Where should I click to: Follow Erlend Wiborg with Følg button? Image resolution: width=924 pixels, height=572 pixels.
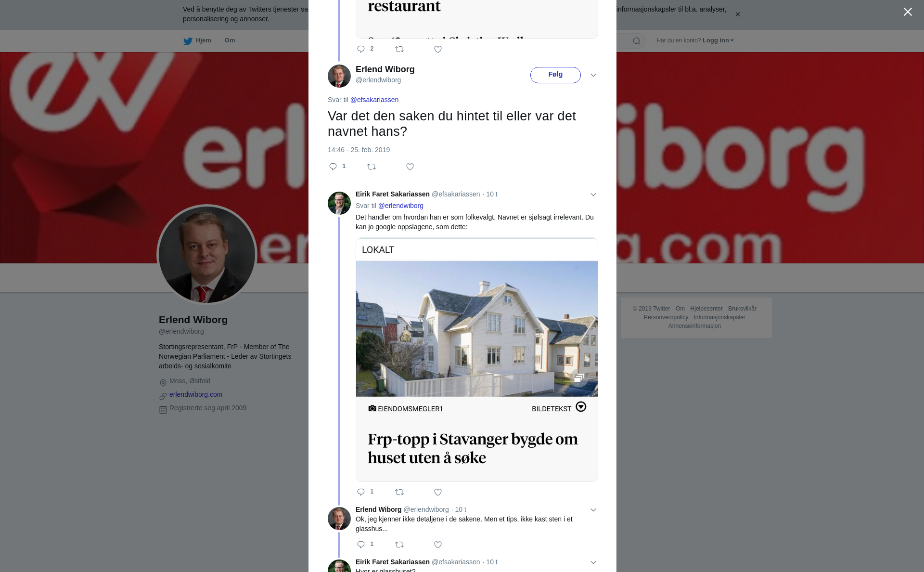[x=555, y=75]
